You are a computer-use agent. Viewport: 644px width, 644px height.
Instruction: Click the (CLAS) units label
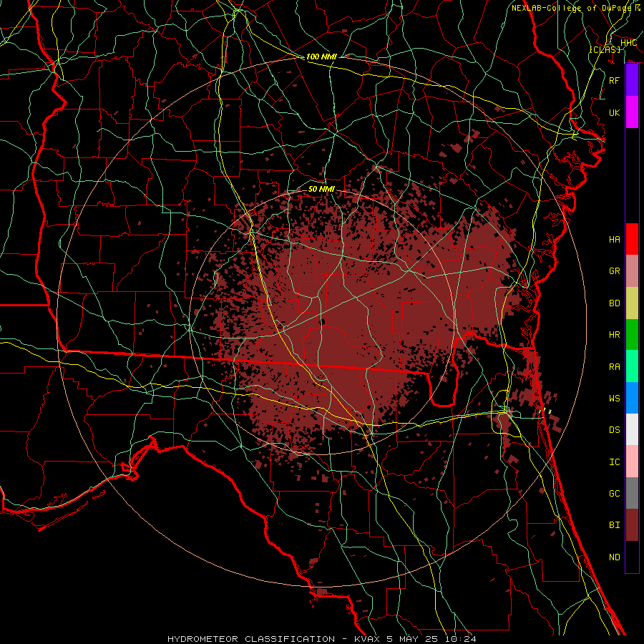(x=605, y=49)
